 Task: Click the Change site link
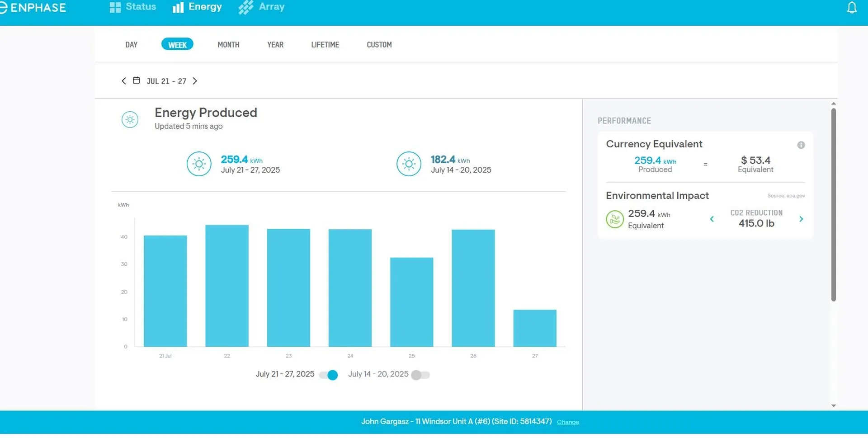tap(567, 422)
